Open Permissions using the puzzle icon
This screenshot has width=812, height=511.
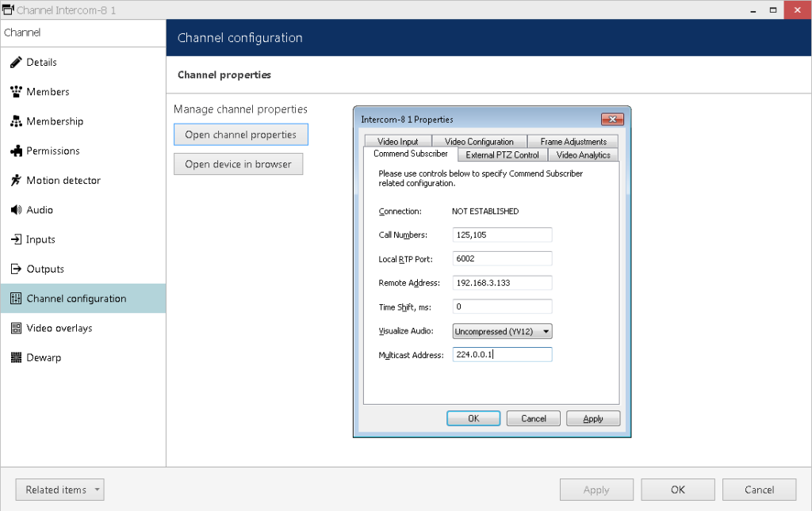click(16, 151)
